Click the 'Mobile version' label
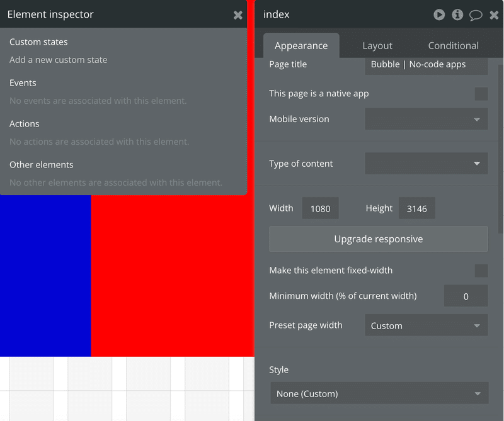 pos(299,119)
